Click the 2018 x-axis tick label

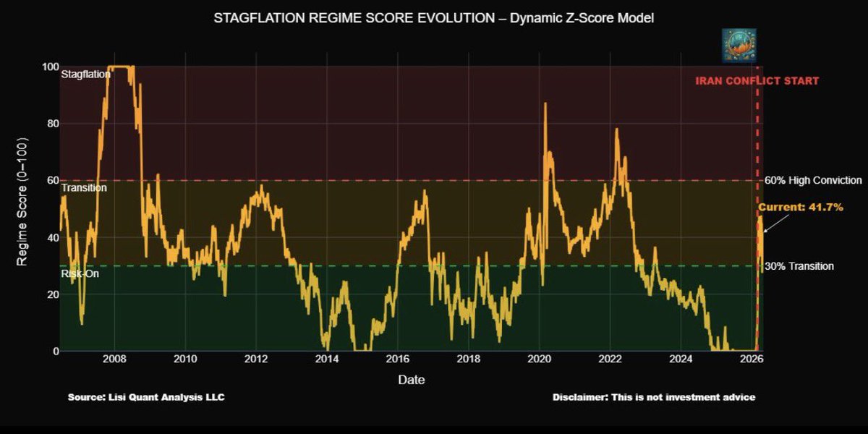(469, 359)
